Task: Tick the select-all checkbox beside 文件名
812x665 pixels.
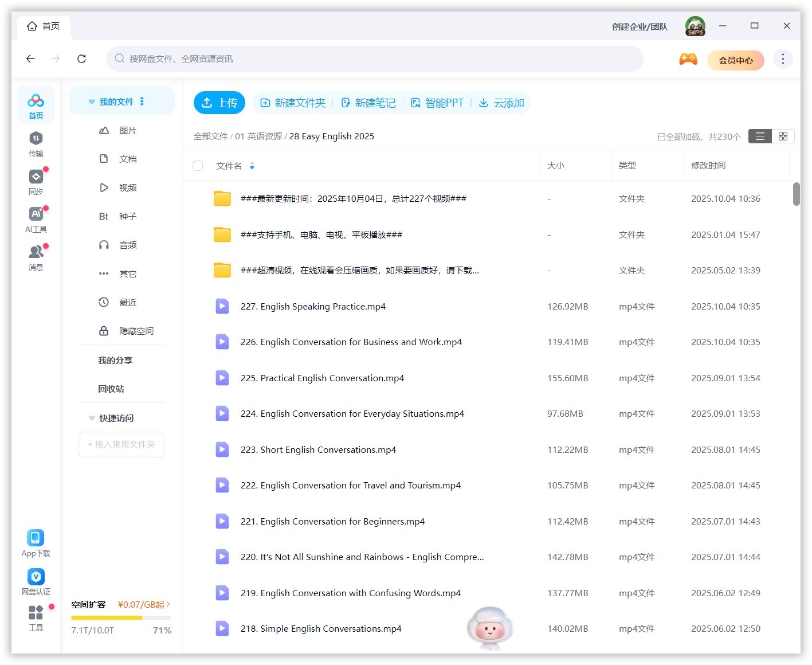Action: point(198,166)
